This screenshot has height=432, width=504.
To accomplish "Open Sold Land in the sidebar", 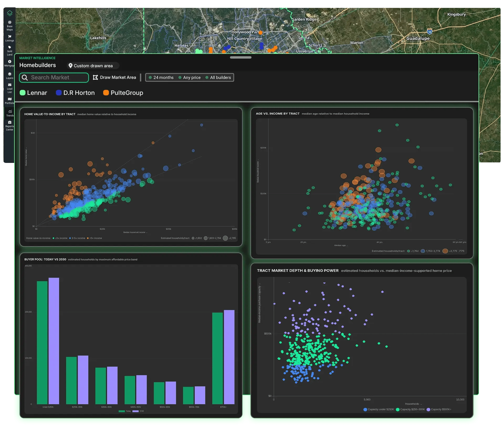I will pos(9,51).
